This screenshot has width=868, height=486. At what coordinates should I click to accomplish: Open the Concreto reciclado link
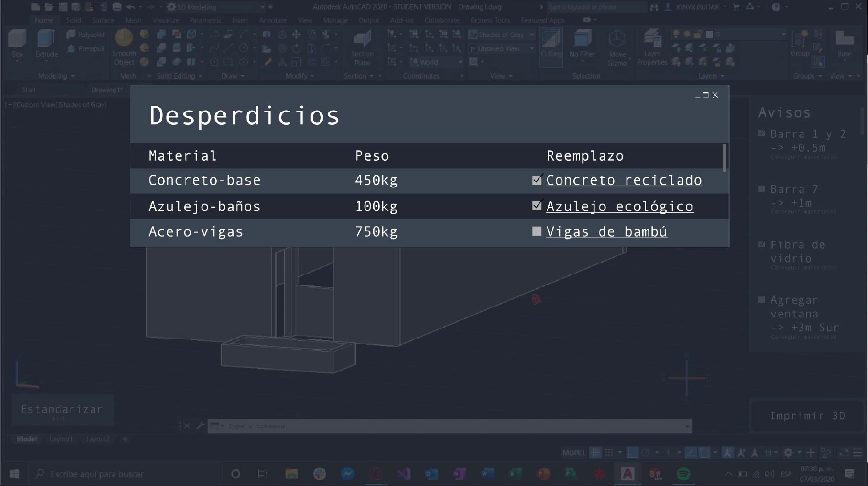[624, 180]
